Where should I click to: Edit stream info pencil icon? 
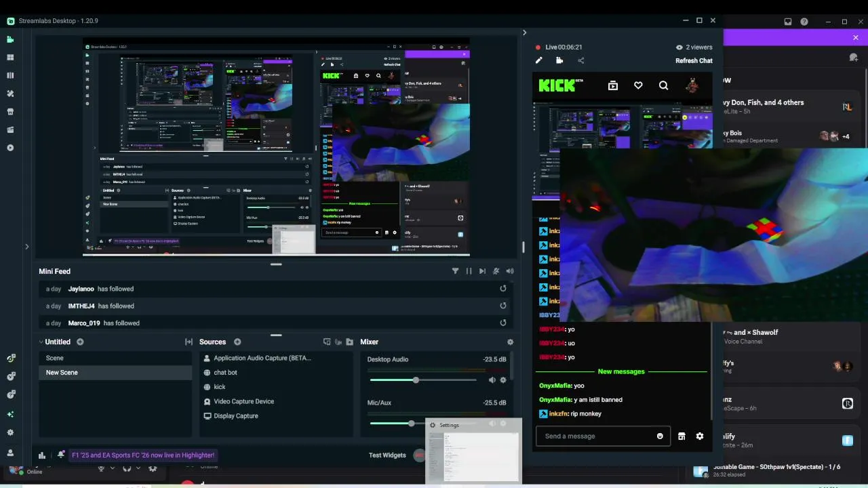point(539,60)
